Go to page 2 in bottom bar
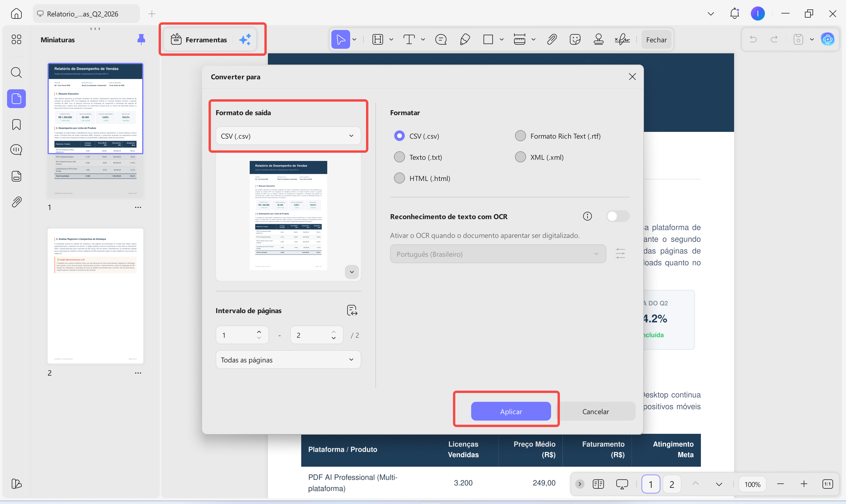The height and width of the screenshot is (504, 846). 672,484
